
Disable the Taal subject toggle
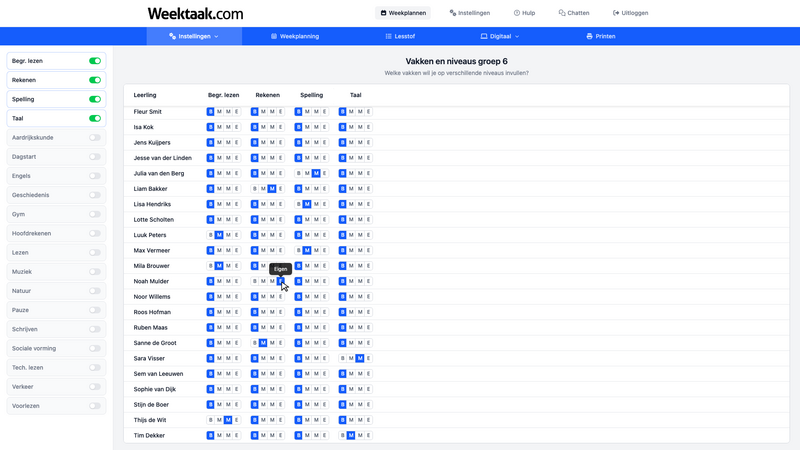pyautogui.click(x=95, y=118)
